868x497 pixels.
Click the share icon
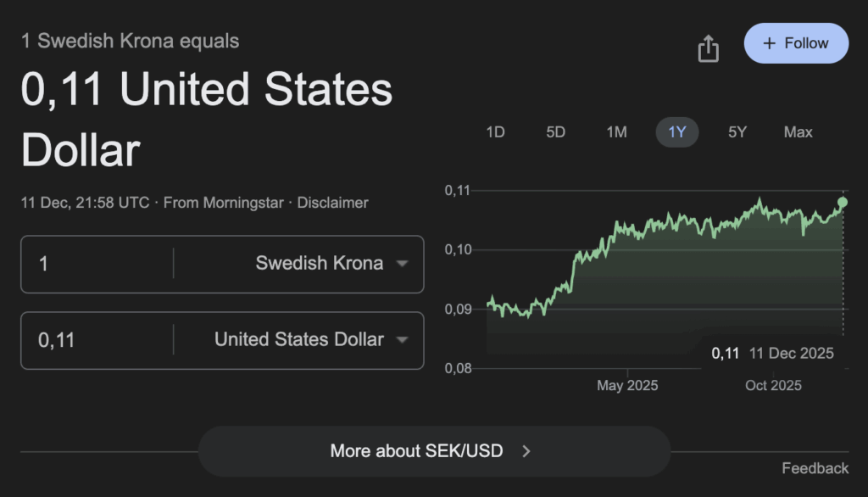pos(708,48)
